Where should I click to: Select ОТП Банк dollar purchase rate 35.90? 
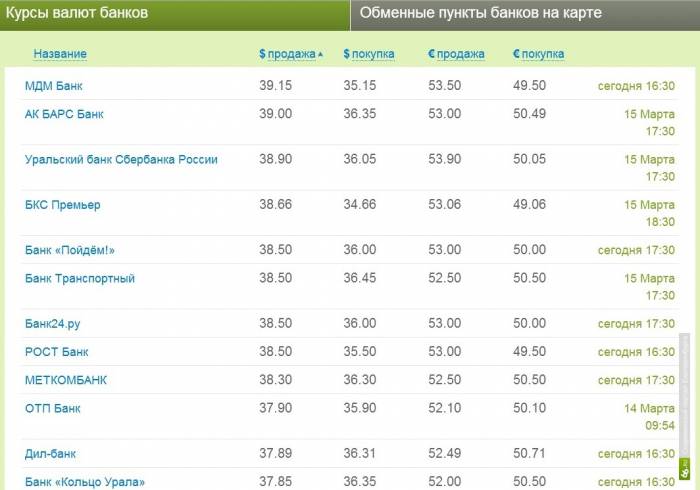pyautogui.click(x=360, y=408)
